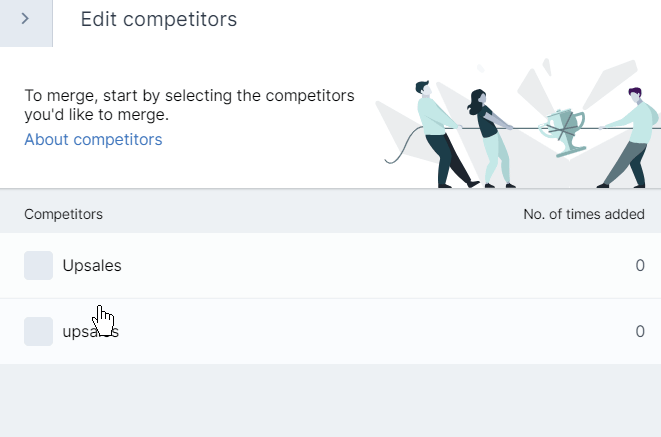Click the merge instructions text
The image size is (661, 437).
pyautogui.click(x=189, y=105)
